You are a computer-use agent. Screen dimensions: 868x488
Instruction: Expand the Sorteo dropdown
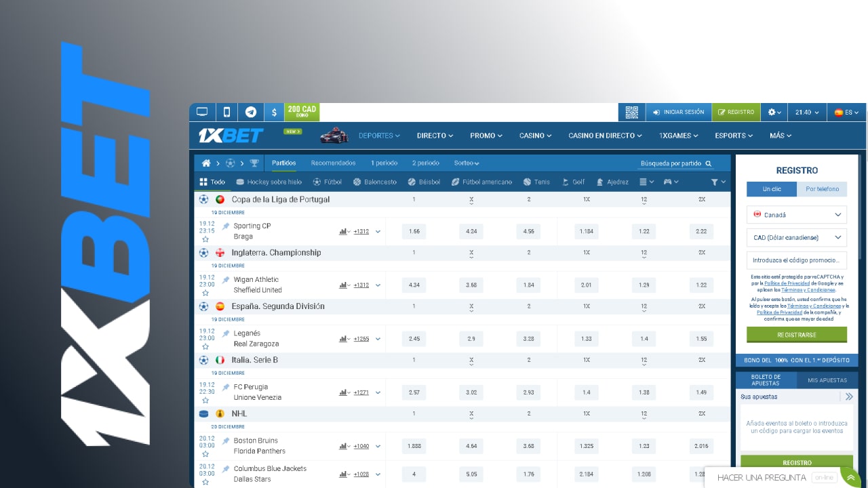[467, 163]
